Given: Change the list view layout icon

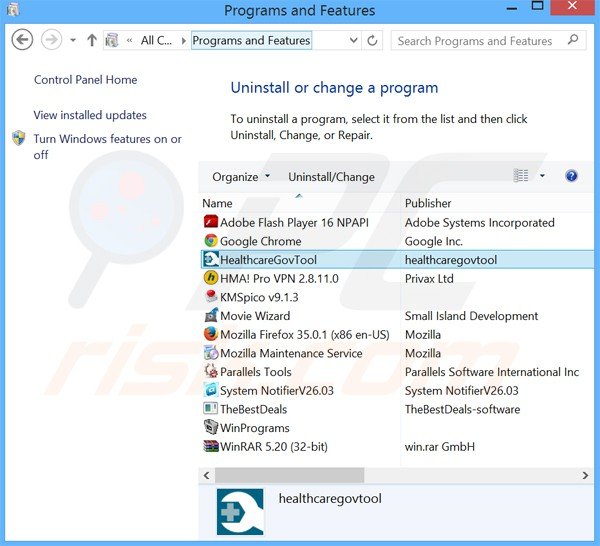Looking at the screenshot, I should click(x=521, y=176).
